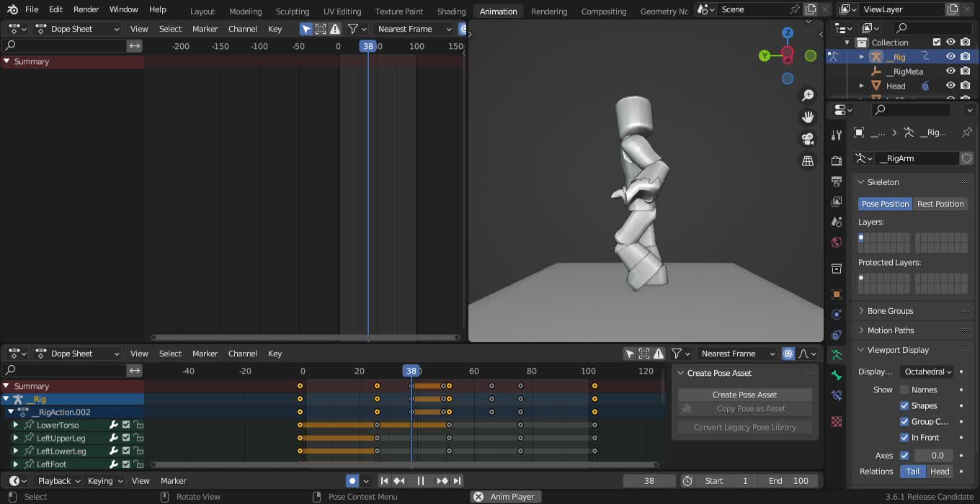Open the Octahedral display type dropdown
Screen dimensions: 980x504
tap(927, 372)
